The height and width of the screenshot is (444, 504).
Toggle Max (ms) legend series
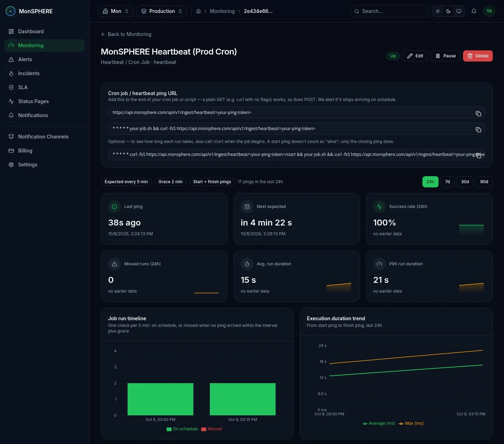pos(411,423)
